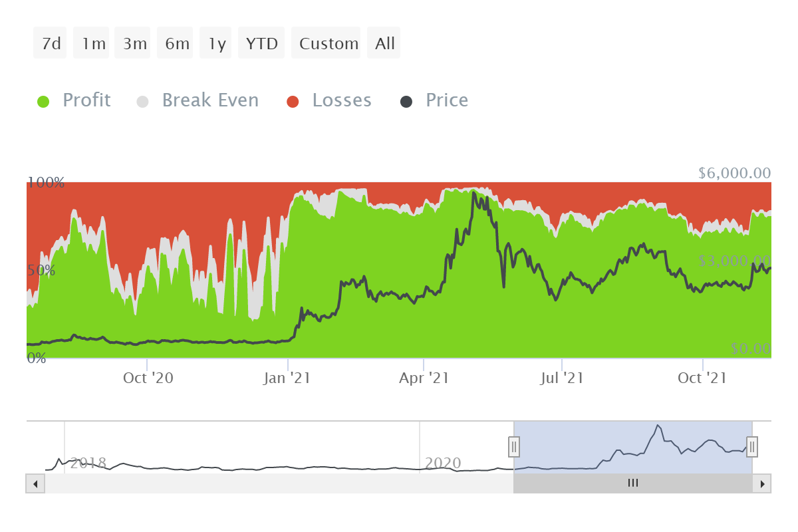Select the 1m time range button
The image size is (798, 532).
point(92,43)
